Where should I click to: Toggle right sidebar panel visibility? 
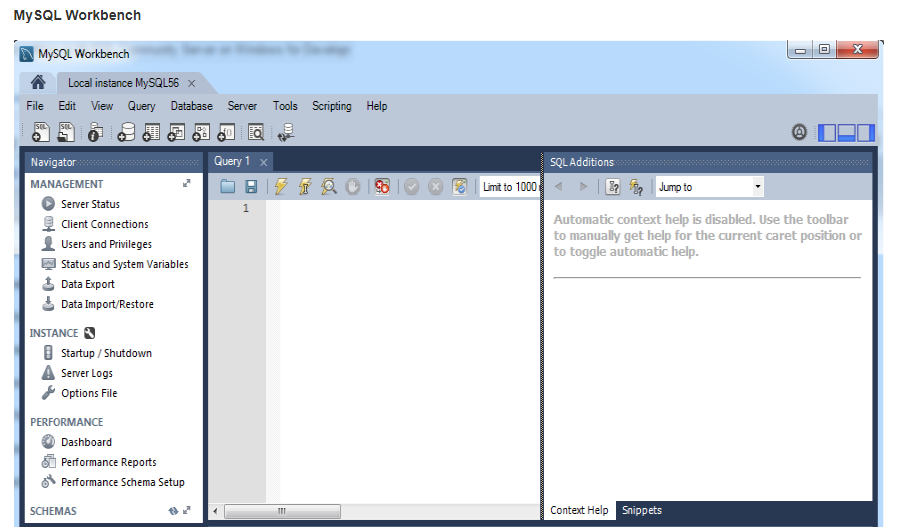865,133
